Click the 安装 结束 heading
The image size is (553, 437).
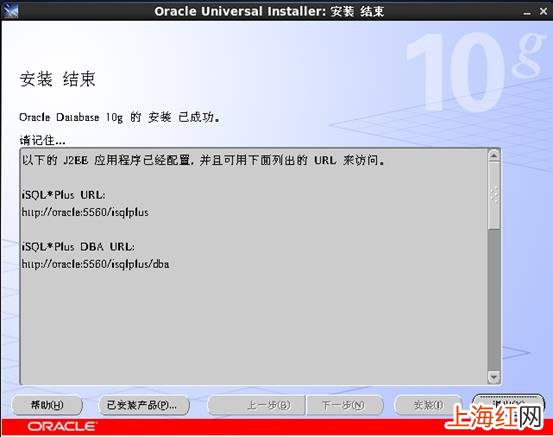coord(57,79)
